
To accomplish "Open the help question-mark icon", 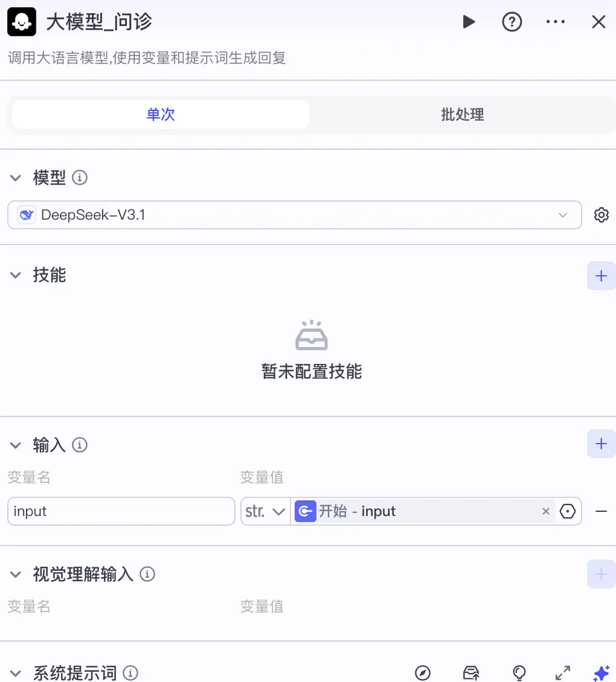I will click(x=512, y=22).
